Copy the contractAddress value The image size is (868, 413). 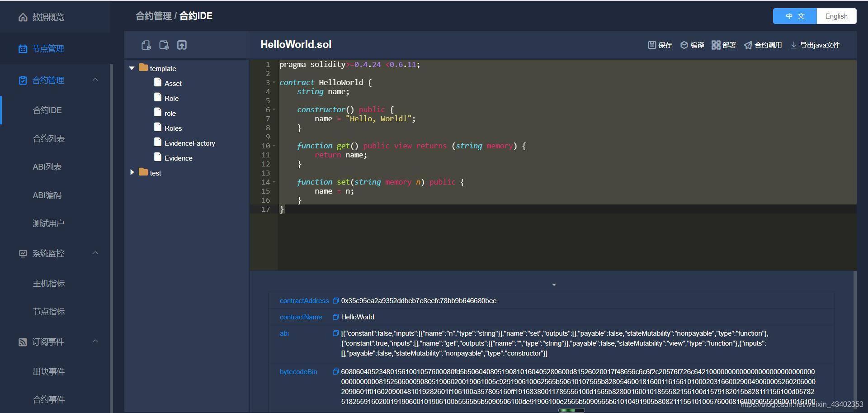pos(335,301)
